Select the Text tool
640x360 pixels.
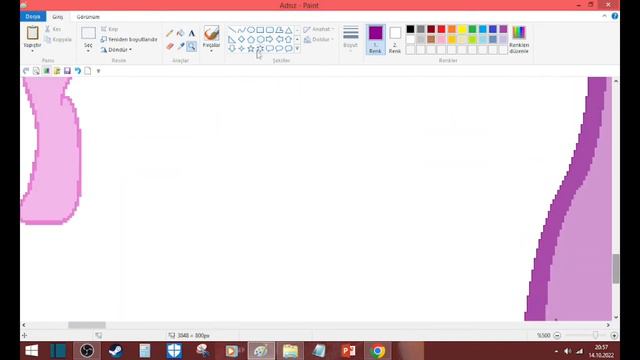191,33
